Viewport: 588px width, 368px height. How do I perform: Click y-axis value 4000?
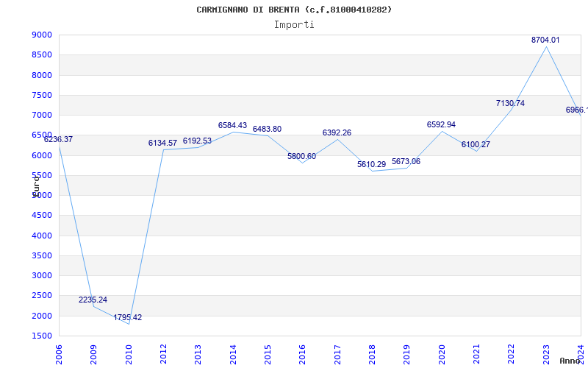tap(42, 236)
